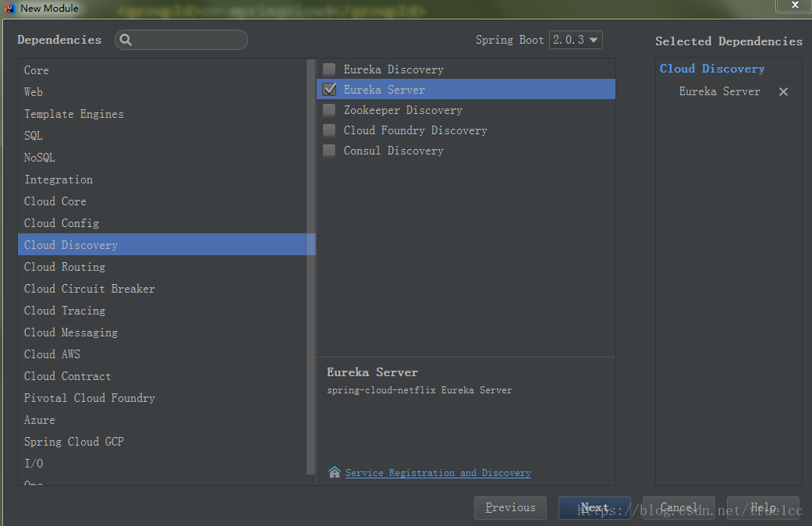Select the Integration category
Viewport: 812px width, 526px height.
click(x=162, y=179)
